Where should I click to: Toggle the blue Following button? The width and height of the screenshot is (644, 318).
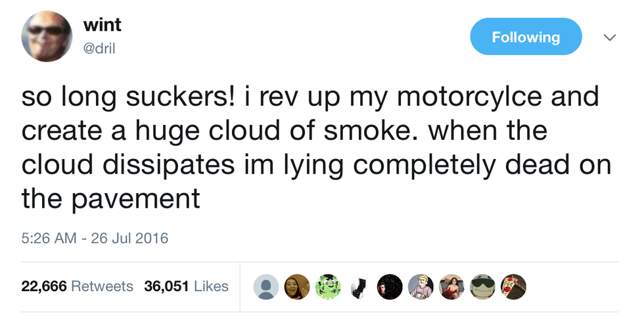point(526,37)
